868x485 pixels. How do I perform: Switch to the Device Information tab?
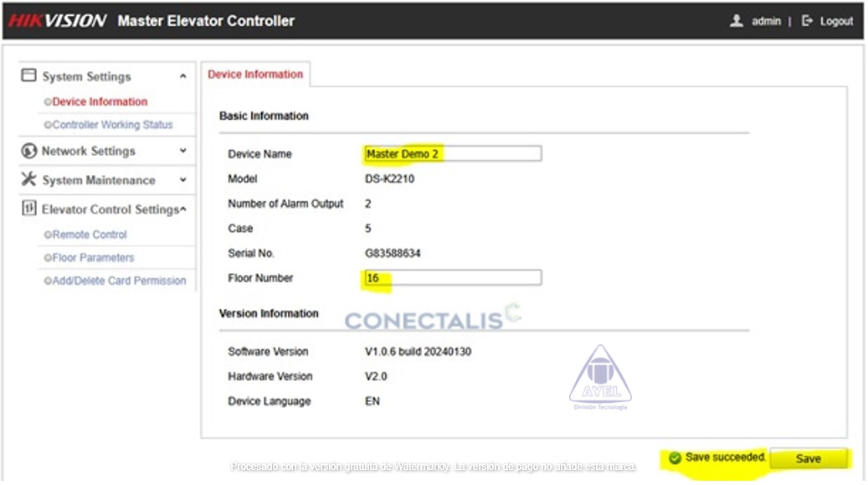coord(255,75)
